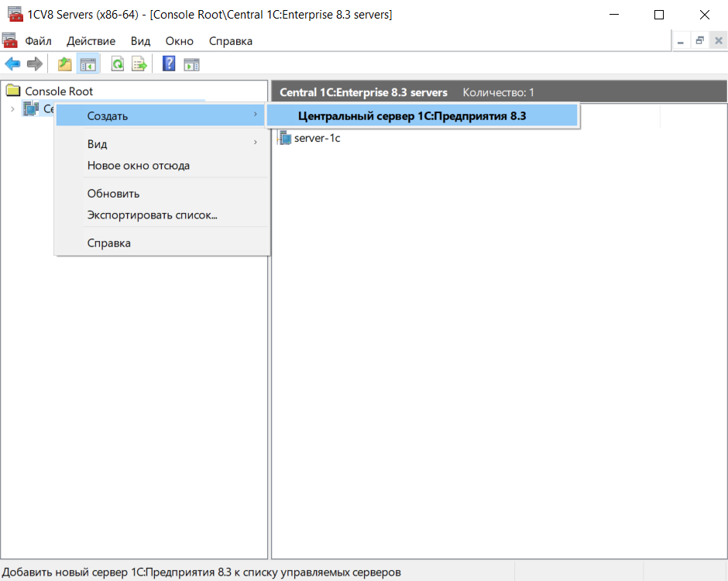
Task: Close the inner MDI console window
Action: 718,41
